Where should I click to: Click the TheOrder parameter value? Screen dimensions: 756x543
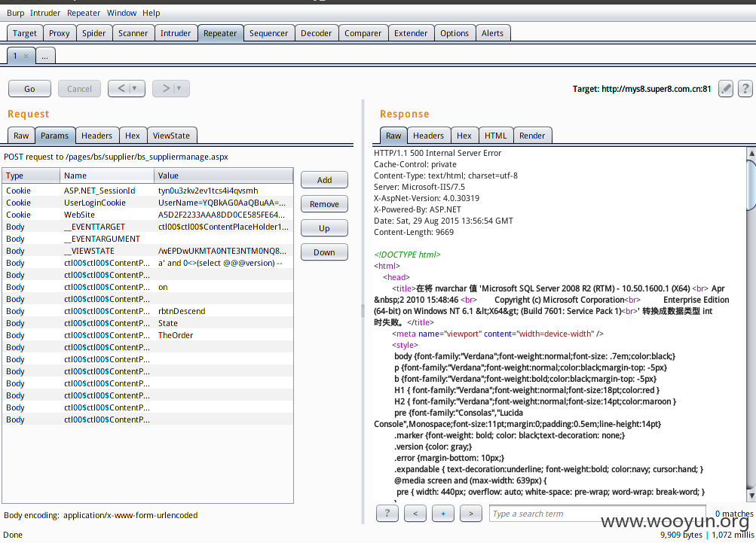click(176, 335)
